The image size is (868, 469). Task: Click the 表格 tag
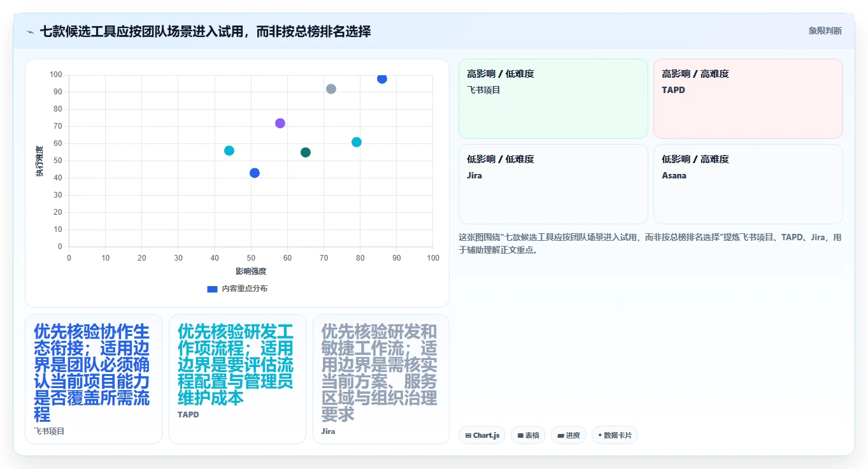(x=528, y=435)
